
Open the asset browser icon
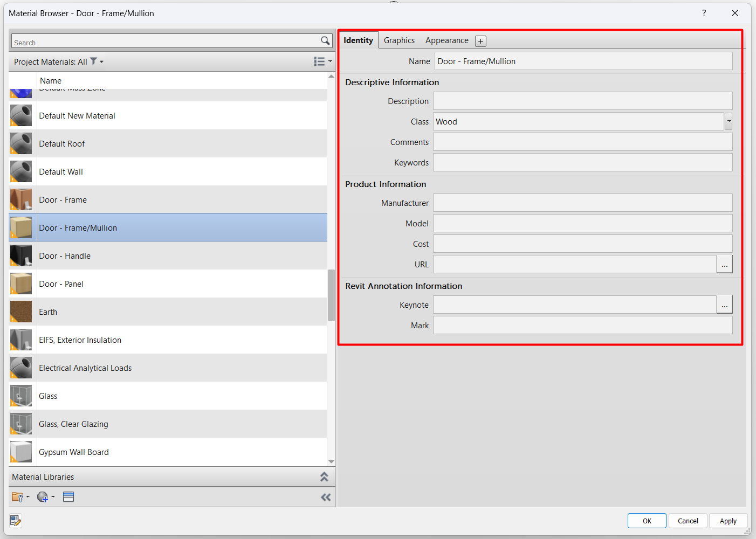coord(68,497)
